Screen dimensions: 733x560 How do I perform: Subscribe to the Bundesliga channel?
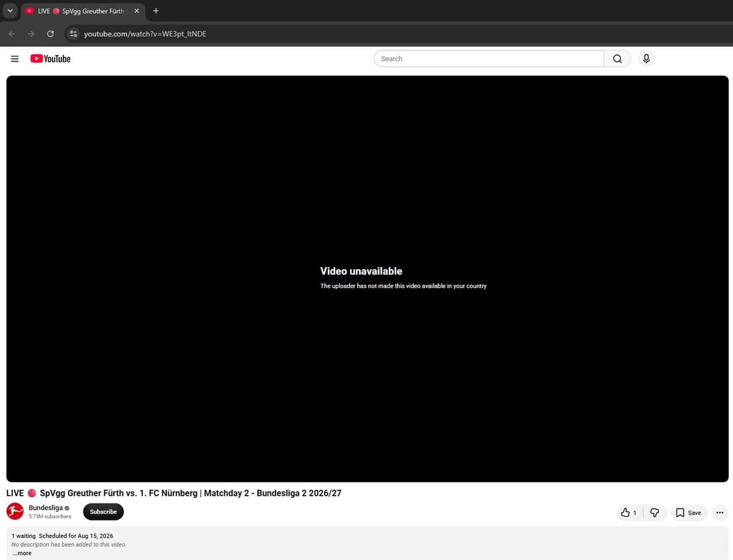pos(103,512)
